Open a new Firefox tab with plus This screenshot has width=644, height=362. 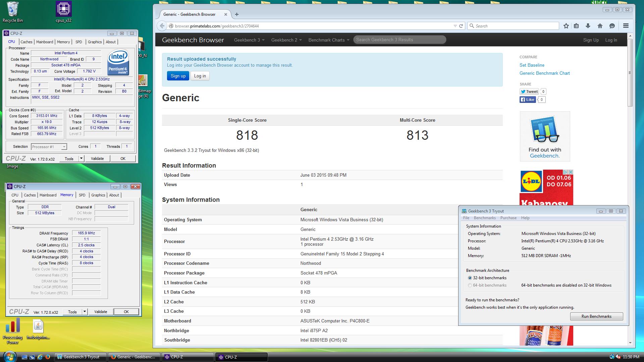tap(237, 14)
